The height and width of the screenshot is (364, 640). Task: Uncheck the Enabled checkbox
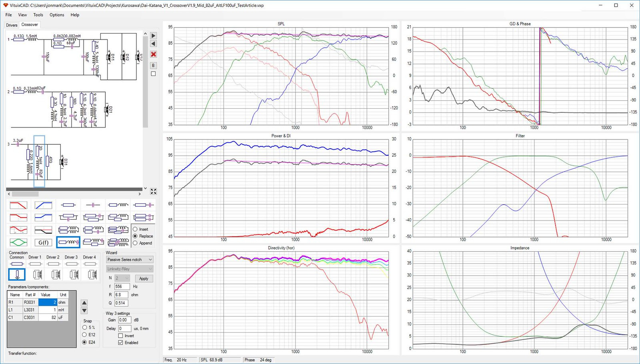click(x=120, y=342)
